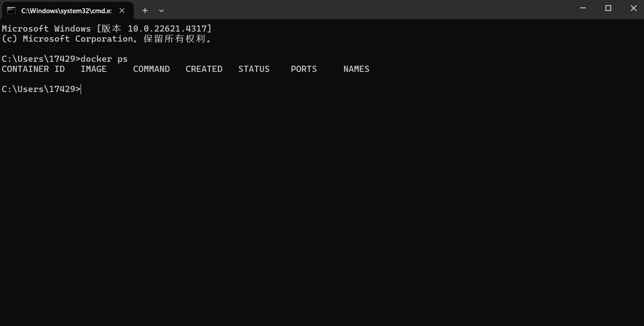Viewport: 644px width, 326px height.
Task: Click the Windows Terminal tab chevron icon
Action: (161, 11)
